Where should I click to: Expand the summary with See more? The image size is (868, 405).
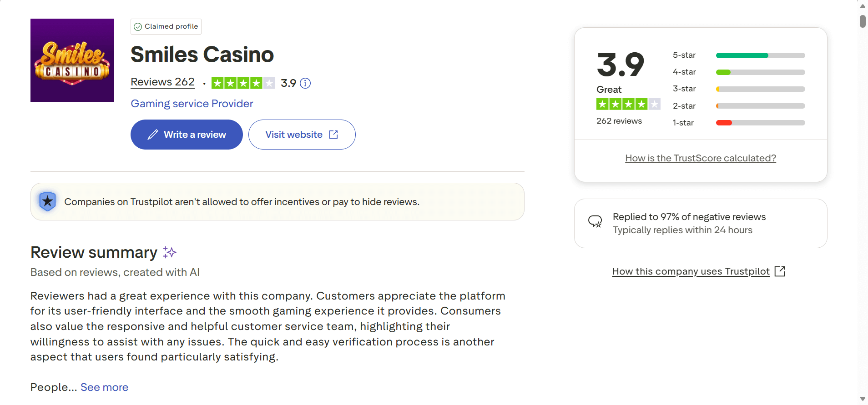(x=104, y=387)
